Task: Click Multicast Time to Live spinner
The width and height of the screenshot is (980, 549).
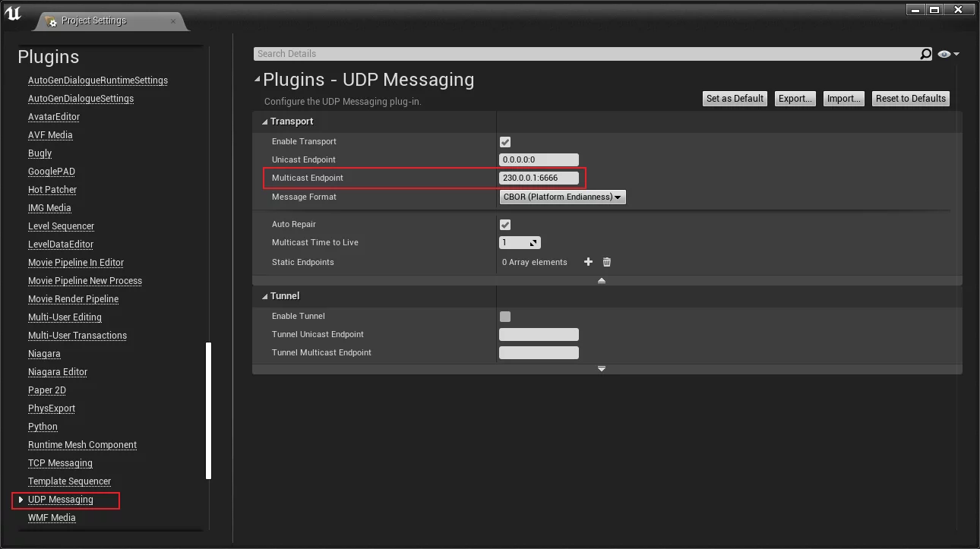Action: (x=519, y=243)
